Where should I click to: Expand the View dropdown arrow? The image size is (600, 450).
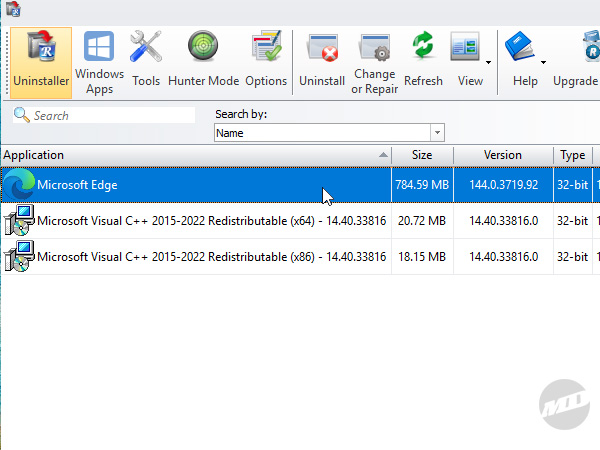coord(489,62)
